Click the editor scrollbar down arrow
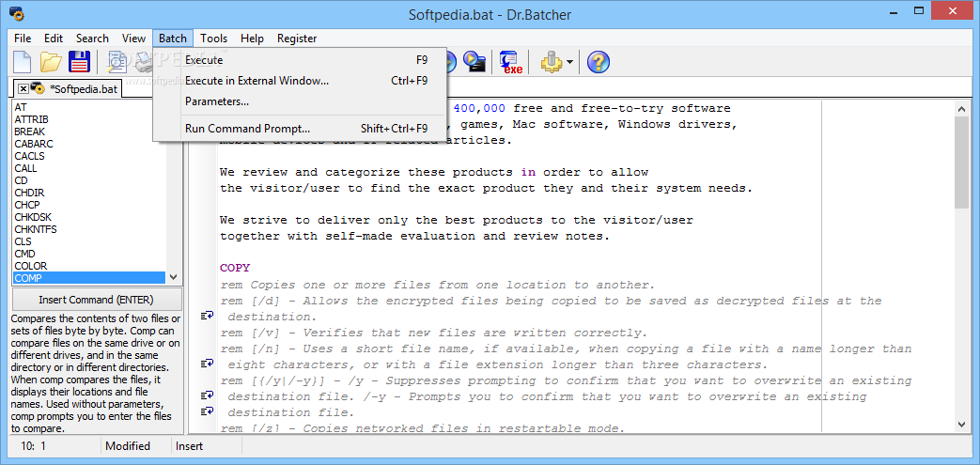980x465 pixels. pos(962,424)
